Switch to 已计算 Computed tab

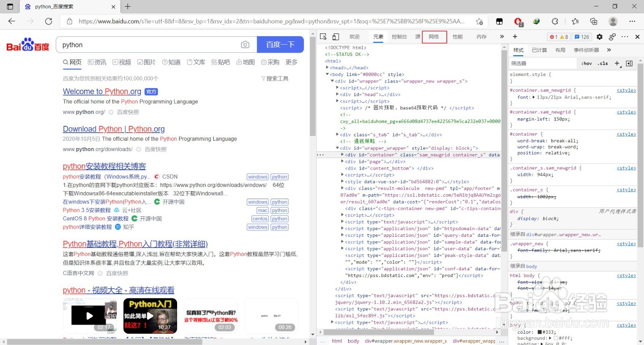[539, 50]
